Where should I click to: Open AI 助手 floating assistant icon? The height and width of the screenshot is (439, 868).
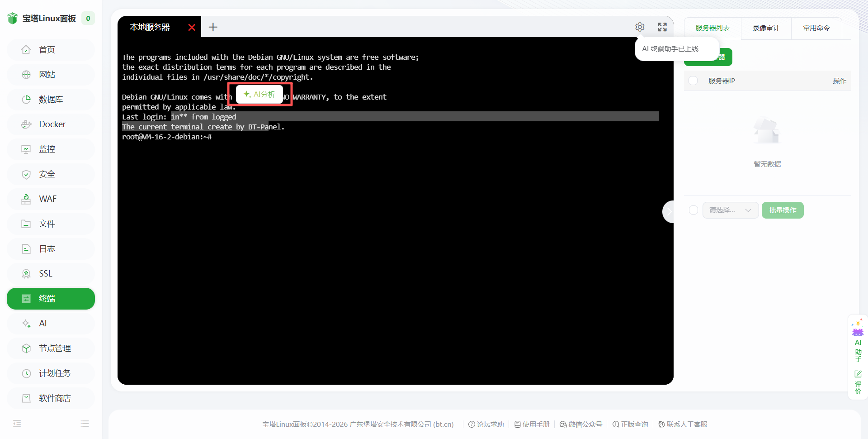858,340
